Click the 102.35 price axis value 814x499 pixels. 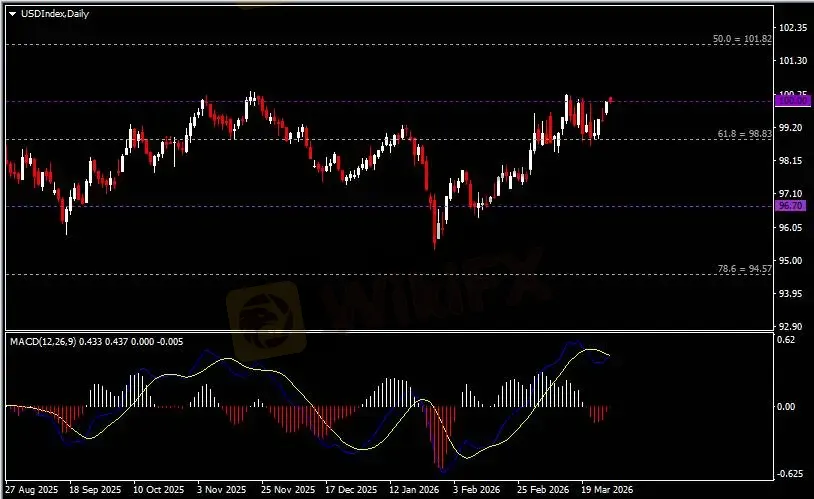click(x=792, y=28)
